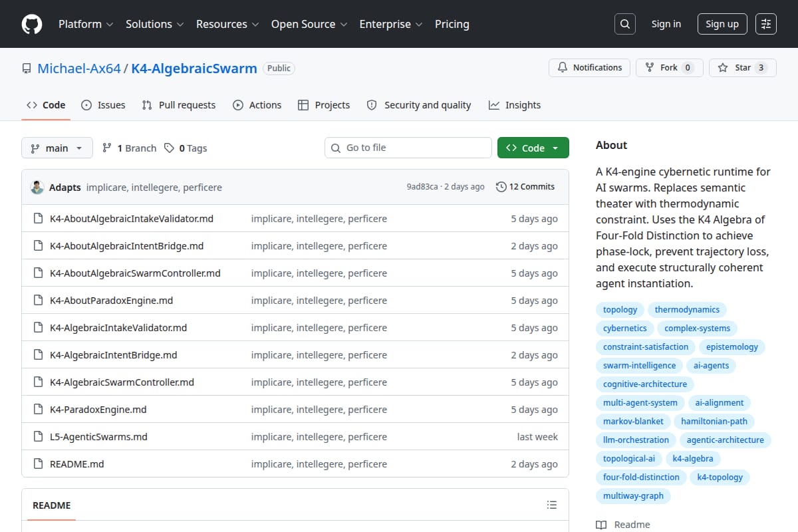This screenshot has width=798, height=532.
Task: Open K4-AboutAlgebraicSwarmController.md file
Action: click(135, 273)
